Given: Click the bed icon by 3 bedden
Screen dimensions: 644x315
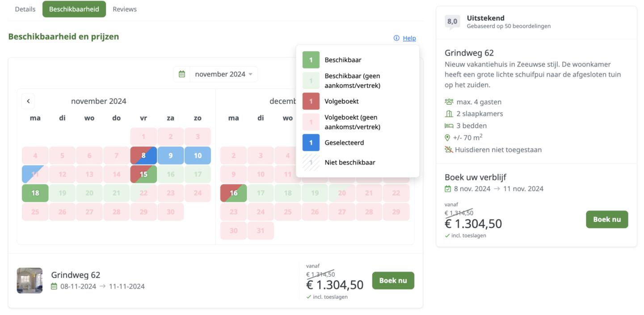Looking at the screenshot, I should pyautogui.click(x=449, y=126).
